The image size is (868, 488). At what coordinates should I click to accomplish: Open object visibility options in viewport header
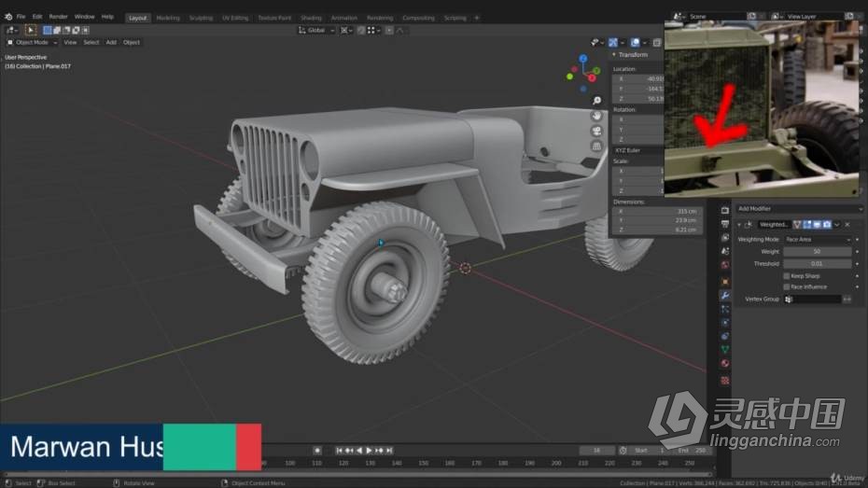pyautogui.click(x=596, y=42)
